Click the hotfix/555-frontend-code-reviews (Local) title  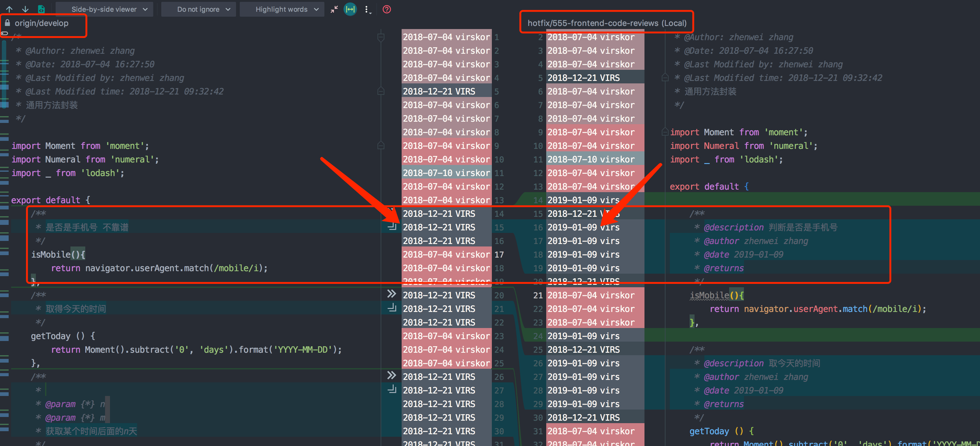click(607, 23)
